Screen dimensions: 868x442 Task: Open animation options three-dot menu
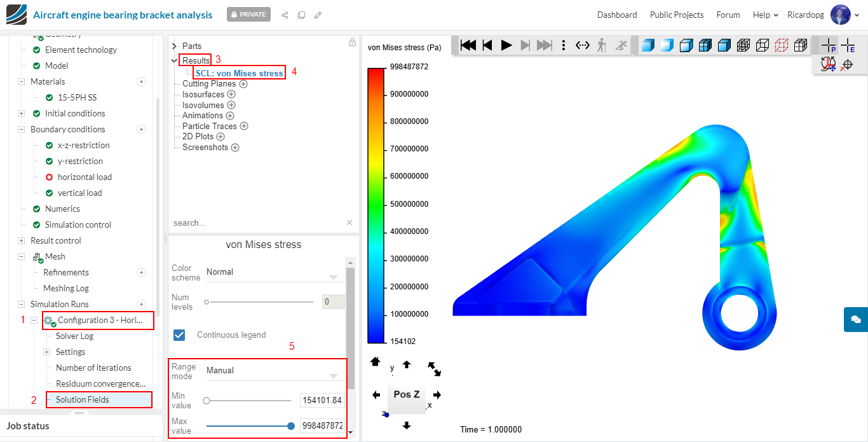[x=564, y=45]
